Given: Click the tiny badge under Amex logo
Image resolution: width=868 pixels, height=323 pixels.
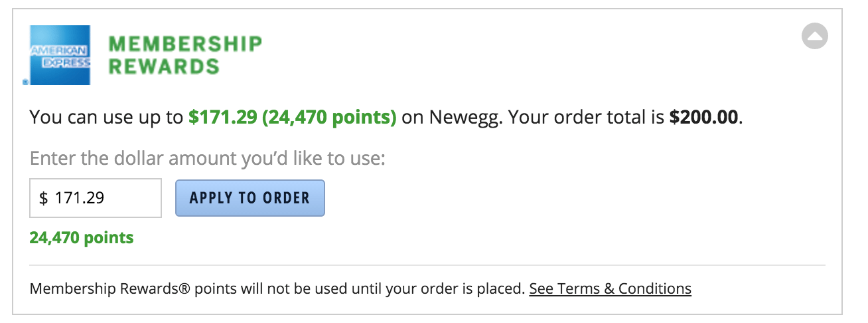Looking at the screenshot, I should [26, 82].
